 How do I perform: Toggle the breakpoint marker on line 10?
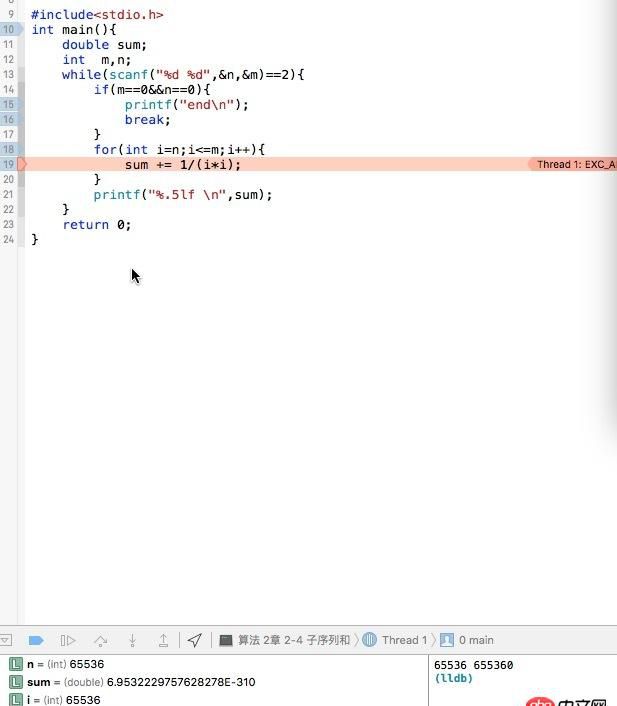(x=11, y=30)
